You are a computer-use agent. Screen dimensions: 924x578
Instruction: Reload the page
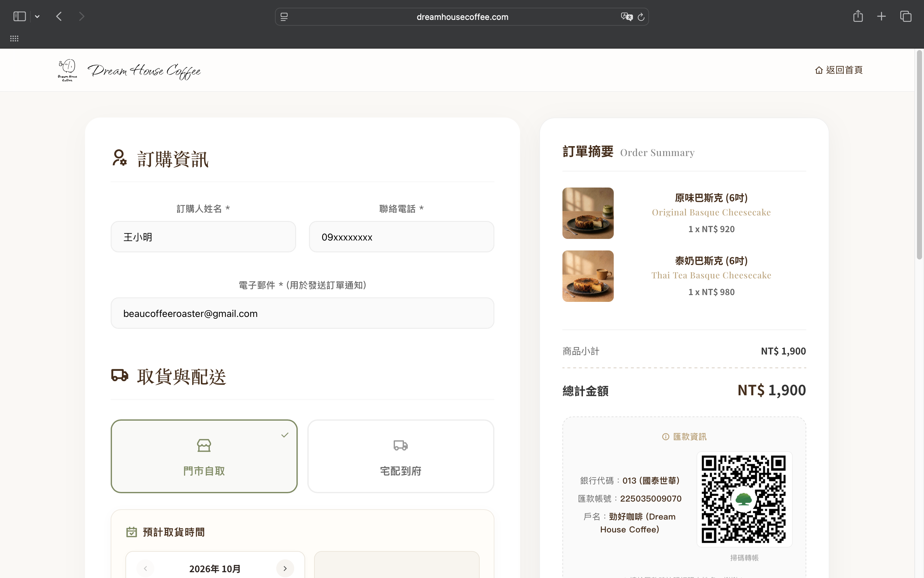click(641, 17)
